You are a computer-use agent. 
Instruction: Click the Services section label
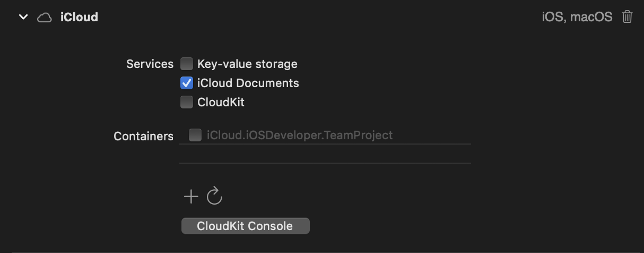[150, 64]
